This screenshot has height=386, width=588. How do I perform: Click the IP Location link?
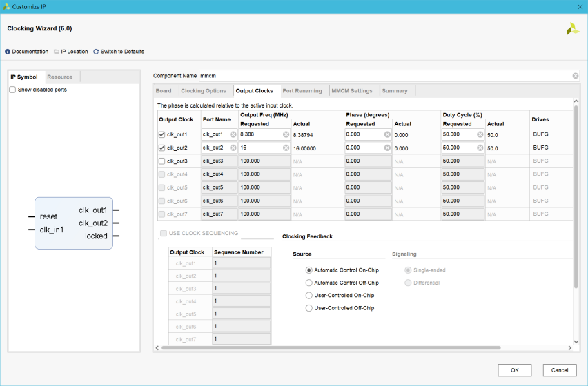tap(75, 52)
